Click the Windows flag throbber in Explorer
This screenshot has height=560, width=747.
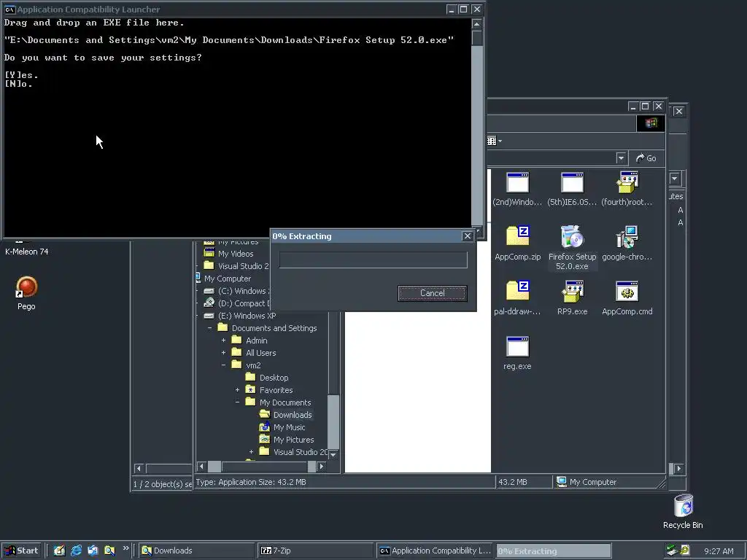pos(651,123)
